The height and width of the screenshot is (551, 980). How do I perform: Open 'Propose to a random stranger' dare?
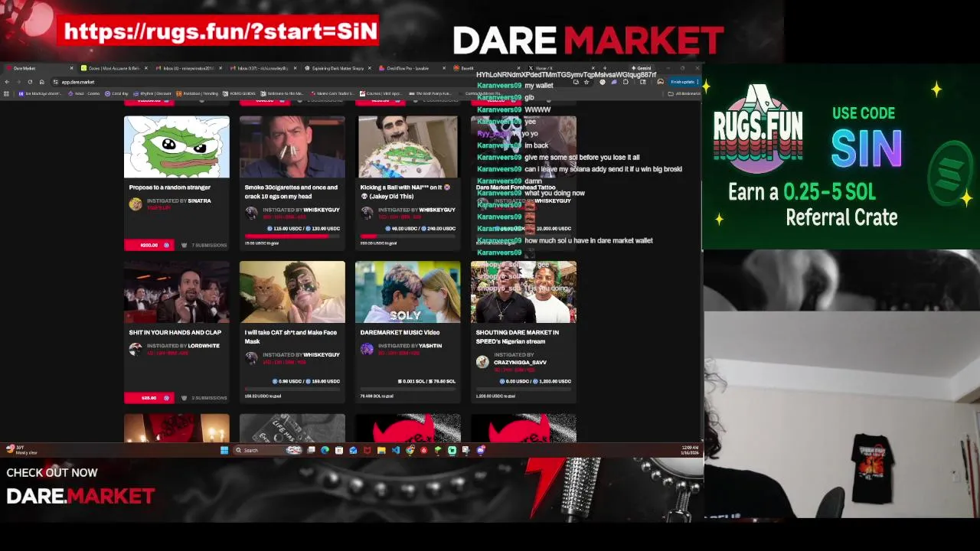(170, 187)
